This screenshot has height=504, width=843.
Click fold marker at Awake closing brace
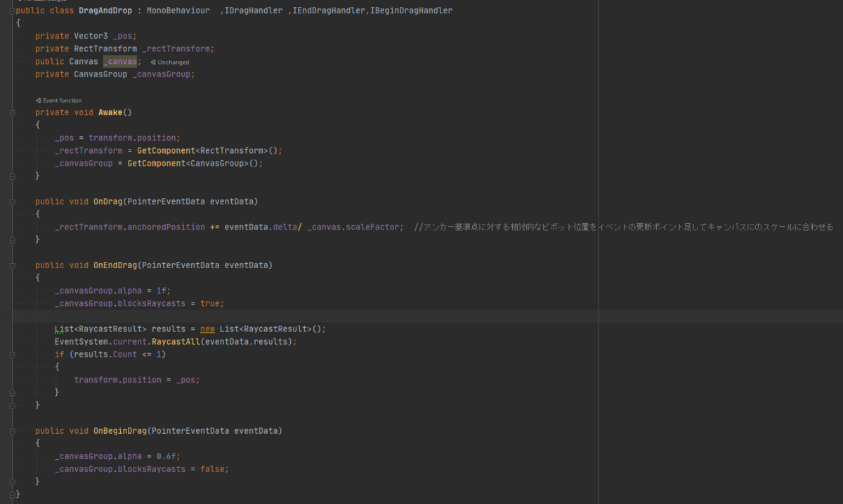coord(12,176)
